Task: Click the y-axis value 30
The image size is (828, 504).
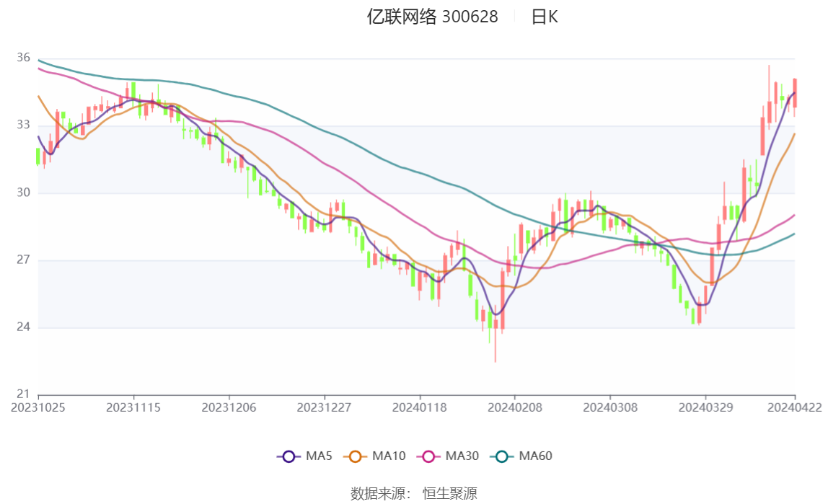Action: click(23, 192)
